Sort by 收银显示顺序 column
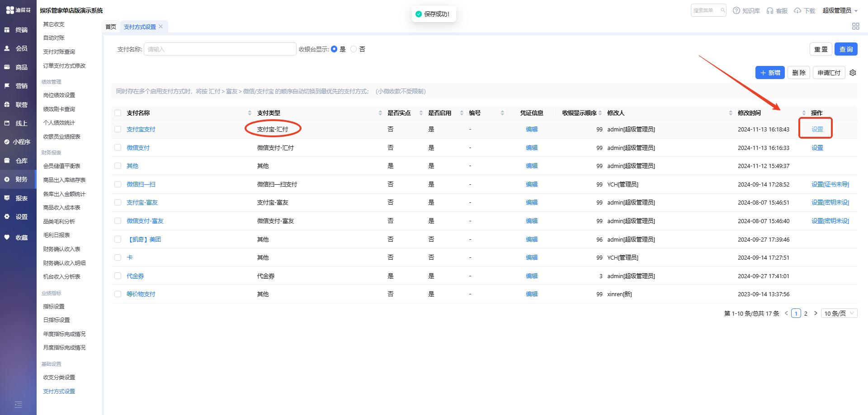This screenshot has width=868, height=415. pyautogui.click(x=600, y=113)
